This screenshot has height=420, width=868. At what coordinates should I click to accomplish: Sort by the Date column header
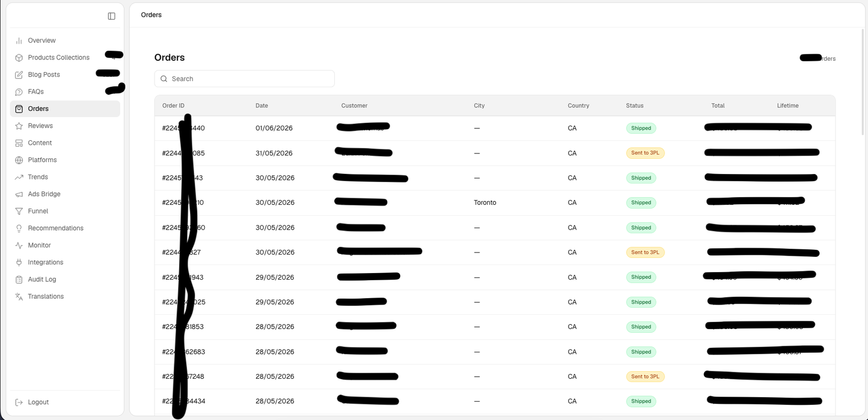pos(262,106)
